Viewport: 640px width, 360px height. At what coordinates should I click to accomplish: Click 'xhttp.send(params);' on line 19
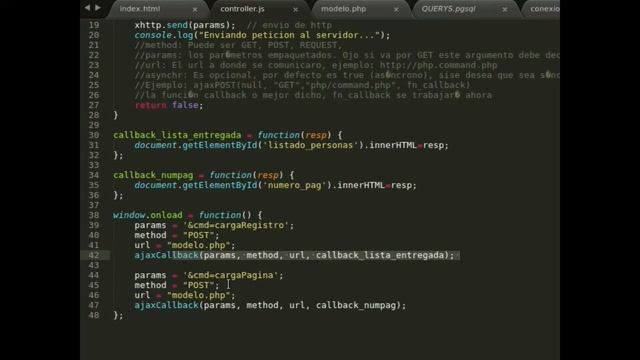click(x=185, y=25)
